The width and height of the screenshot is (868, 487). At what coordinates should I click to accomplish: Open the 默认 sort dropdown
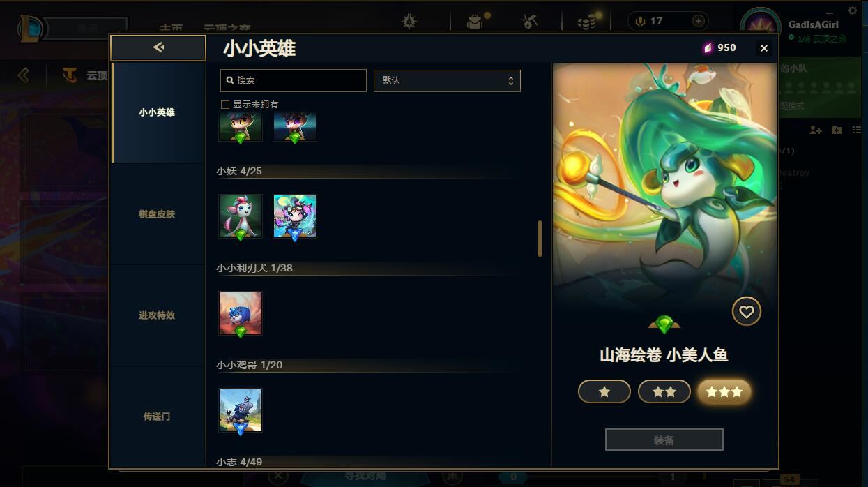[x=447, y=80]
